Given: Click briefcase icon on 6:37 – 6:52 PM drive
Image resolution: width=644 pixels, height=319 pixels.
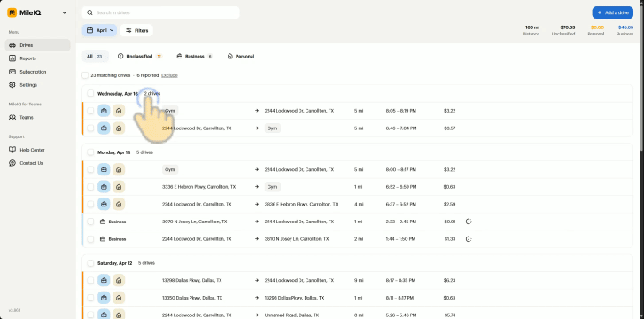Looking at the screenshot, I should point(104,204).
